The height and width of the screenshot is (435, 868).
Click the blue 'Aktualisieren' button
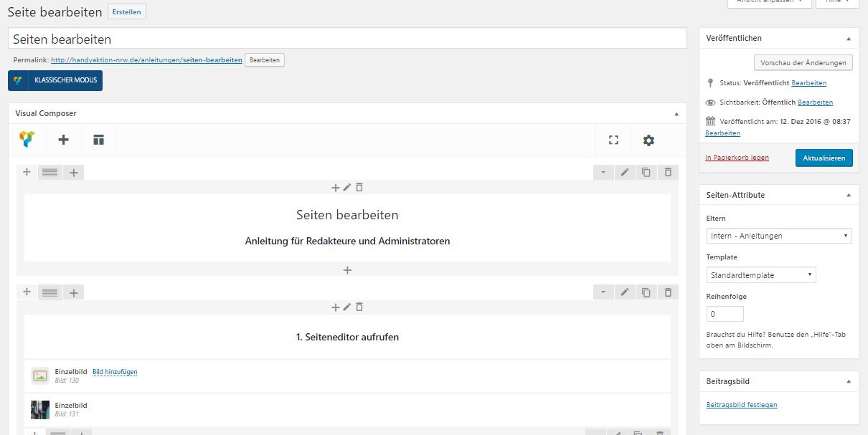point(824,158)
